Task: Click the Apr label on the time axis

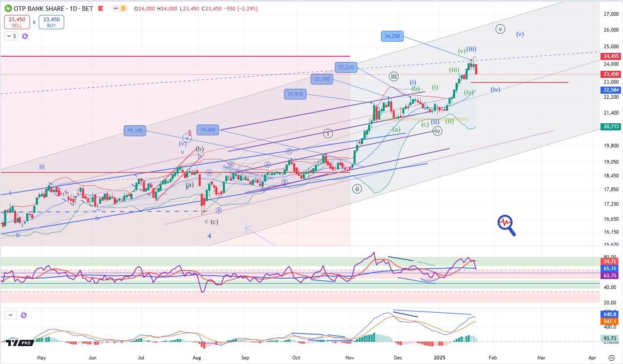Action: [592, 358]
